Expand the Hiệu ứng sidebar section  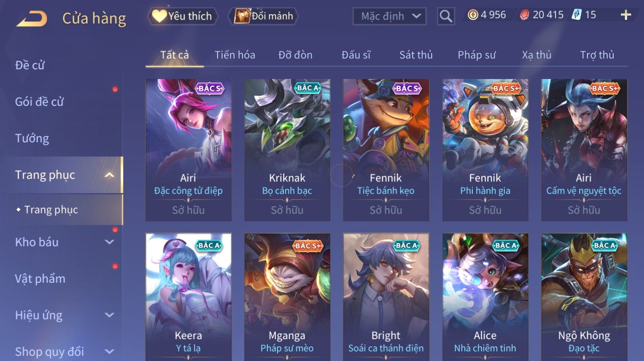tap(109, 315)
